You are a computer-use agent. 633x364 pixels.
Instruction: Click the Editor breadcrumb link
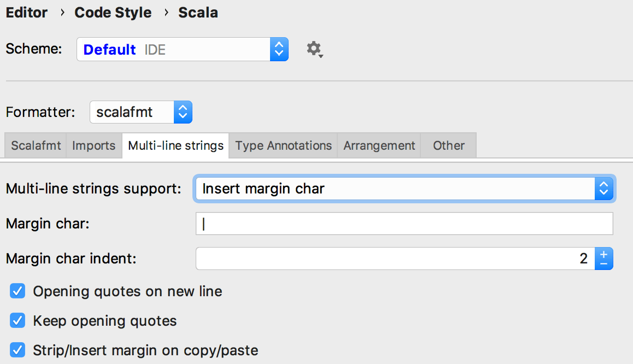pos(26,12)
